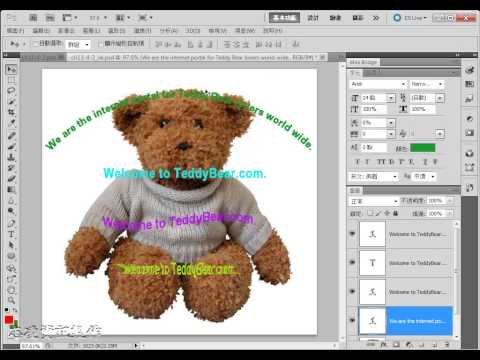Screen dimensions: 480x360
Task: Hide the top Welcome to TeddyBear layer
Action: click(x=352, y=234)
